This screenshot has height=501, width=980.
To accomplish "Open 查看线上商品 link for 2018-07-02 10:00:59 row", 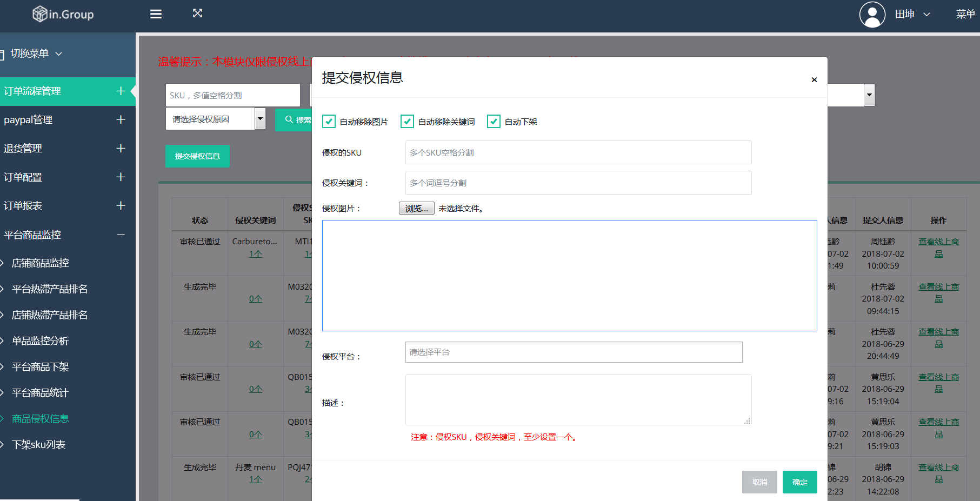I will pyautogui.click(x=939, y=248).
